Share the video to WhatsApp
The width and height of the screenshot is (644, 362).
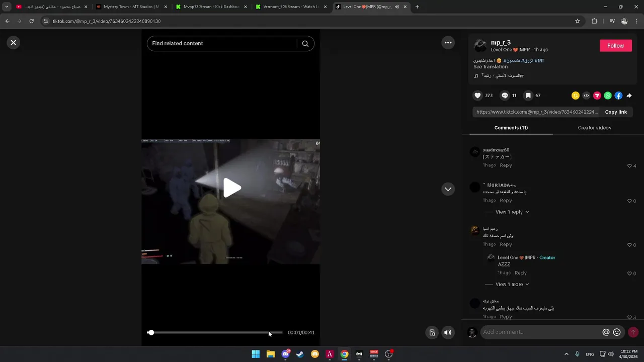(608, 96)
